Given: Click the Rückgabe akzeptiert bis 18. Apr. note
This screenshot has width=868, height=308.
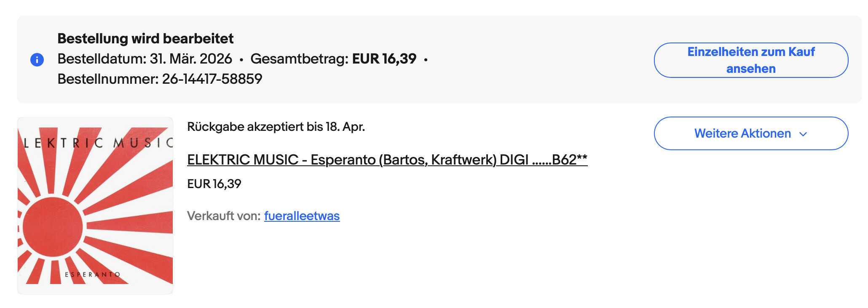Looking at the screenshot, I should 276,127.
